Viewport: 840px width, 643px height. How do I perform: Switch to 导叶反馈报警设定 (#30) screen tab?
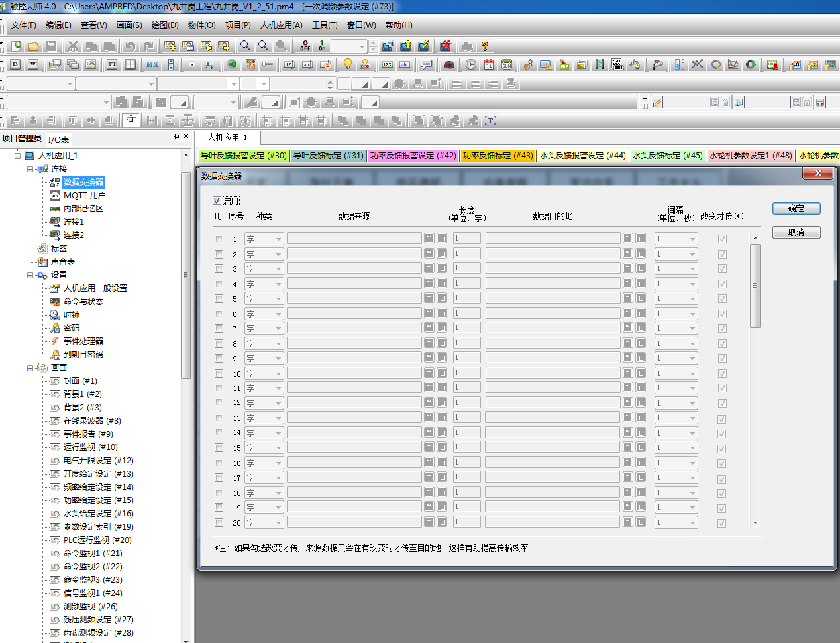point(244,156)
